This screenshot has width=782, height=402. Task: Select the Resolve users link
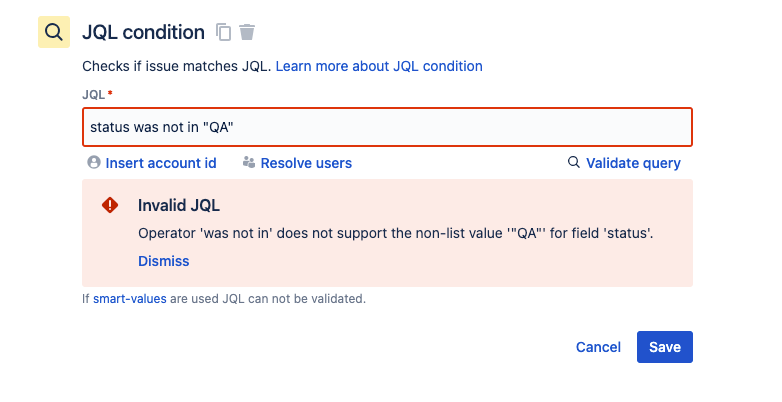[306, 163]
